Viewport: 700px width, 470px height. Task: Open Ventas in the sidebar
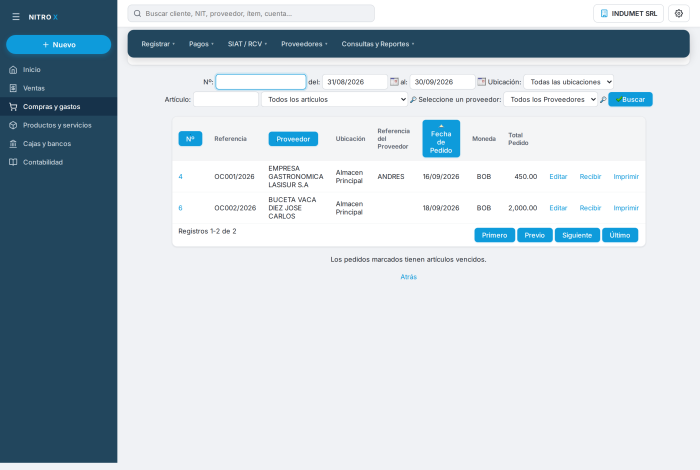click(x=58, y=88)
